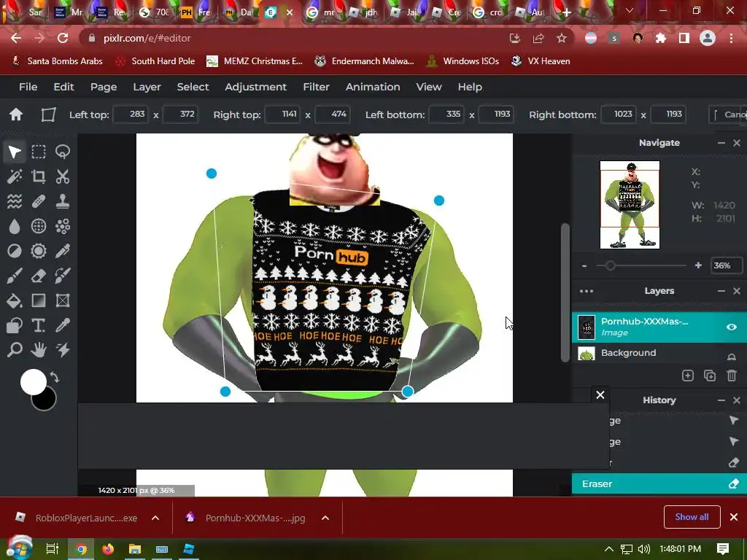Click the 36% zoom input field
Viewport: 747px width, 560px height.
coord(726,265)
